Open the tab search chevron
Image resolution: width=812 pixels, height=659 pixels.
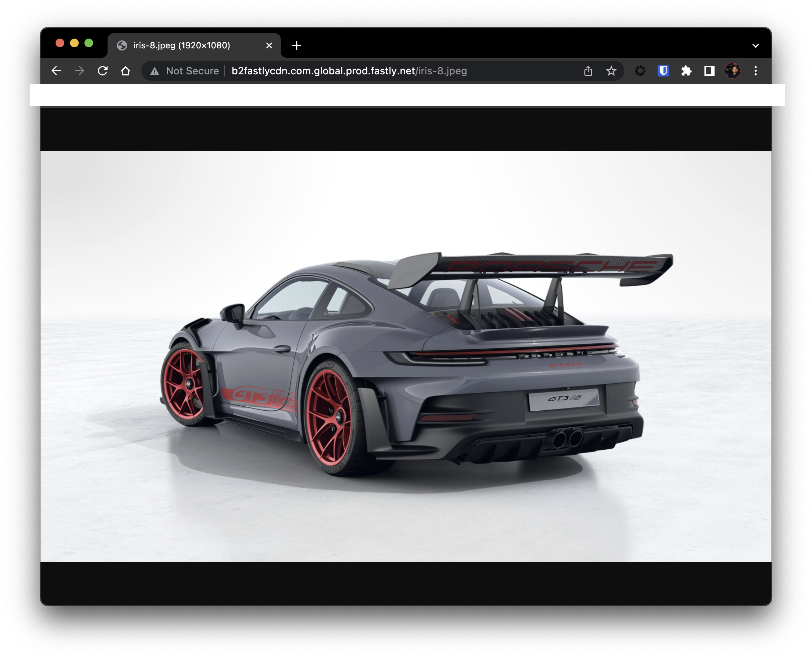[x=755, y=45]
